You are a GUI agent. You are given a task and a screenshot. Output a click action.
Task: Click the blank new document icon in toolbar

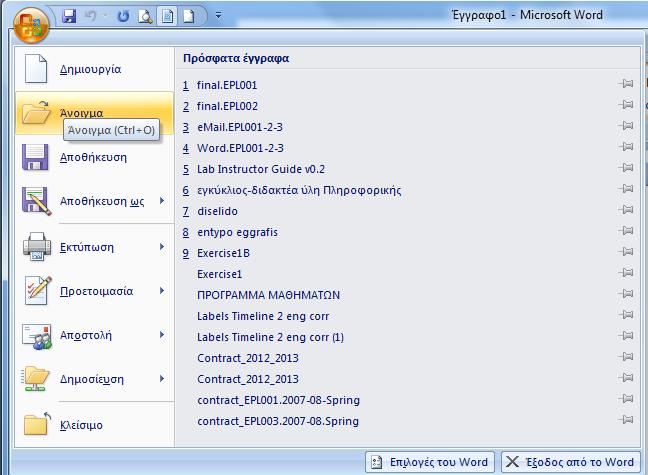(188, 17)
